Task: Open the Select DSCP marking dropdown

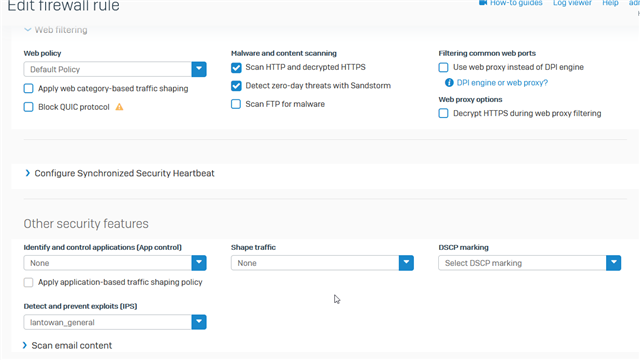Action: [529, 263]
